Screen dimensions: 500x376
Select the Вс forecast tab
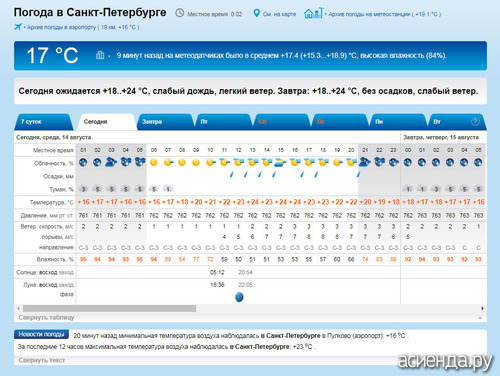(x=340, y=122)
